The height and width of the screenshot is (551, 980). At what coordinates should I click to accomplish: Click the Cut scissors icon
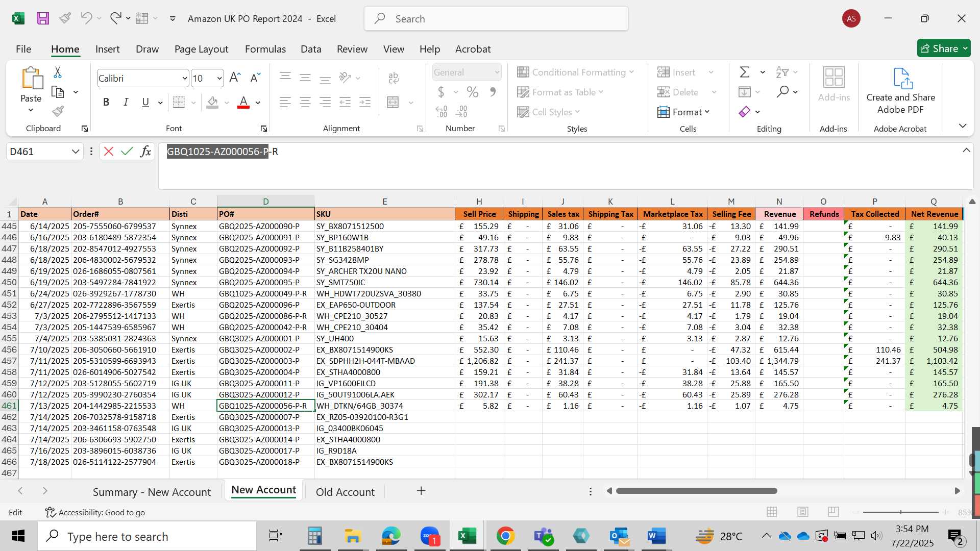58,72
